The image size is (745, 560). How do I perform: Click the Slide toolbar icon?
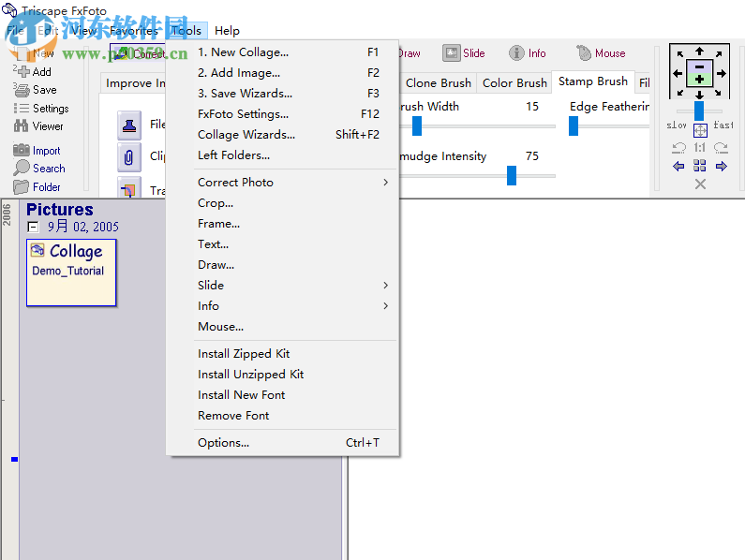pyautogui.click(x=452, y=52)
